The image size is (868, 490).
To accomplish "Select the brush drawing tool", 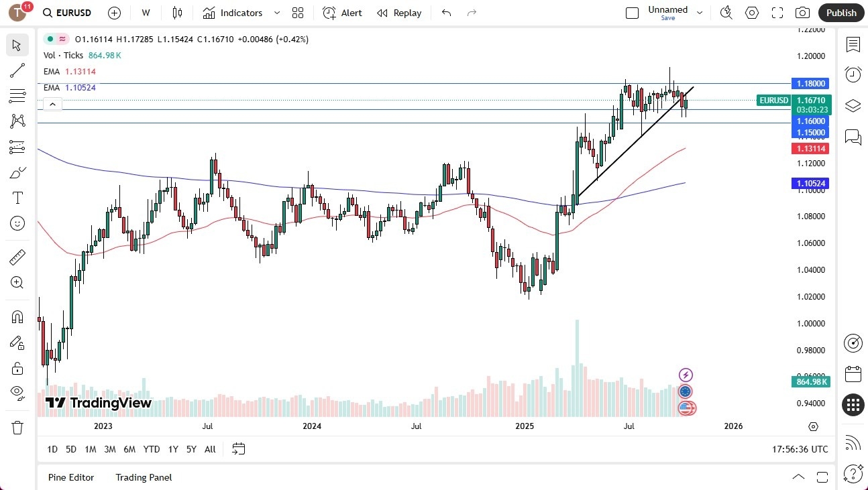I will [17, 172].
